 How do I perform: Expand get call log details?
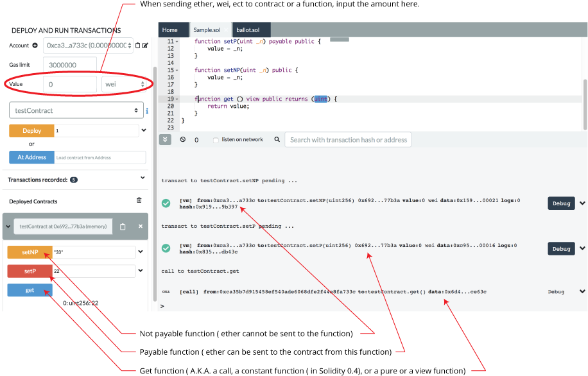pyautogui.click(x=582, y=291)
